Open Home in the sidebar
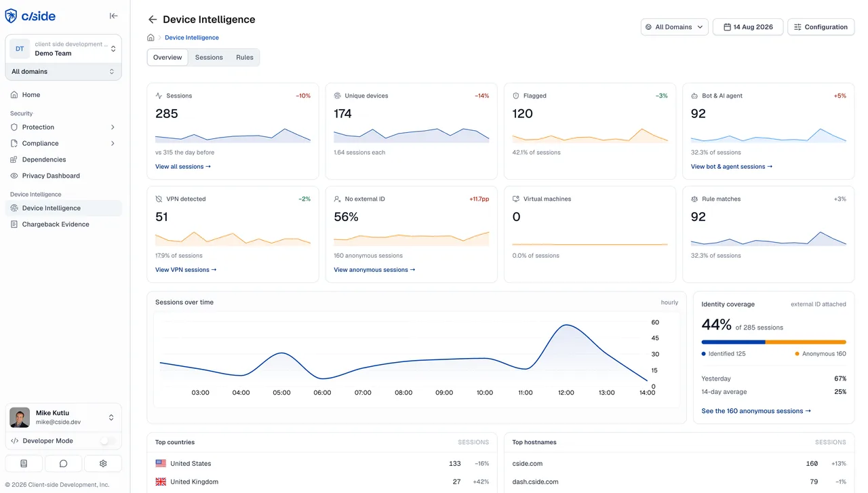 [x=64, y=95]
